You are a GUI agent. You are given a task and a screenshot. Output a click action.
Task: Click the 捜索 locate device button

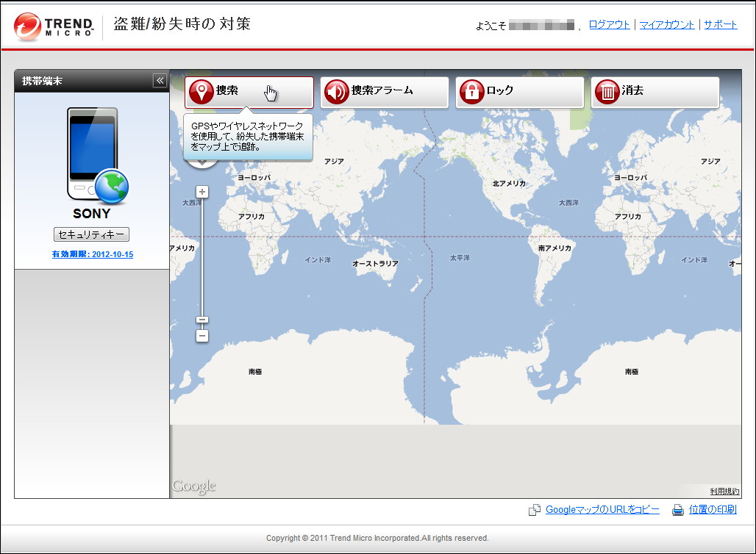pos(249,92)
